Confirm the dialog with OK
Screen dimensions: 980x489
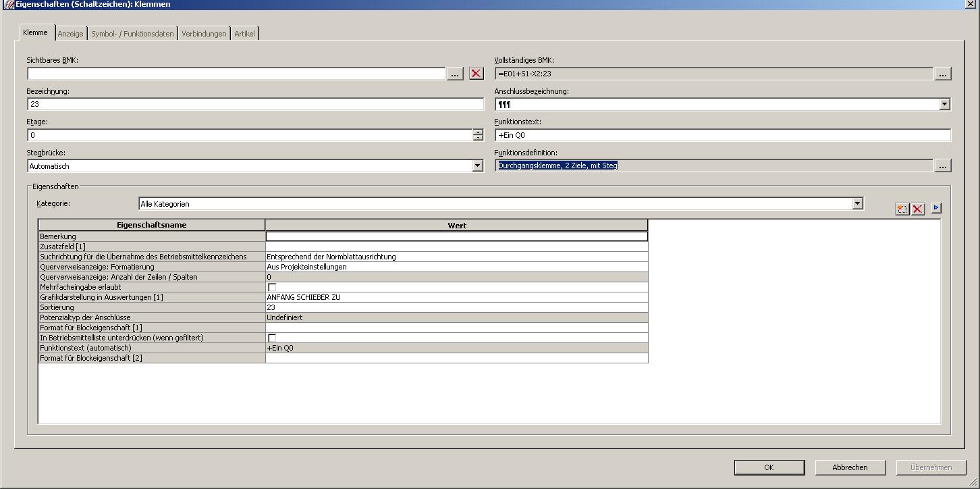(x=769, y=467)
